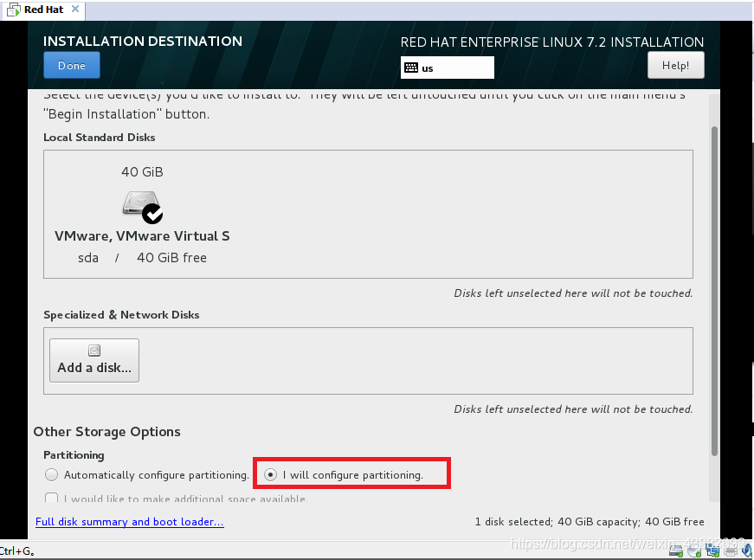This screenshot has width=754, height=560.
Task: Select I will configure partitioning radio
Action: point(271,475)
